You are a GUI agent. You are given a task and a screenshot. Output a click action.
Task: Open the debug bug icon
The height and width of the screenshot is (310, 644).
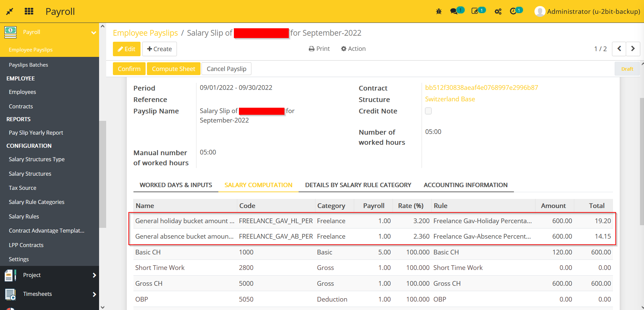(x=438, y=11)
